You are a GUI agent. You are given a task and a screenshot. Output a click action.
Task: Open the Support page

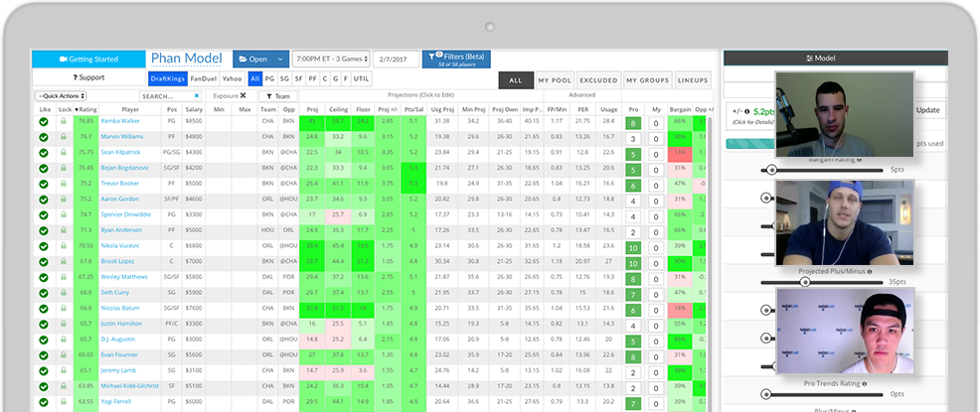[x=88, y=77]
